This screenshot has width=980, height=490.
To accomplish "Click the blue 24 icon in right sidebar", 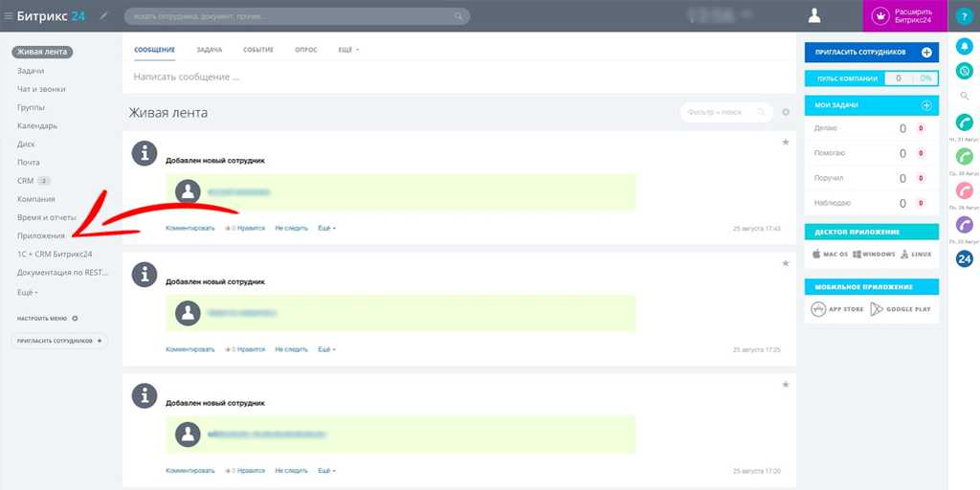I will 964,258.
